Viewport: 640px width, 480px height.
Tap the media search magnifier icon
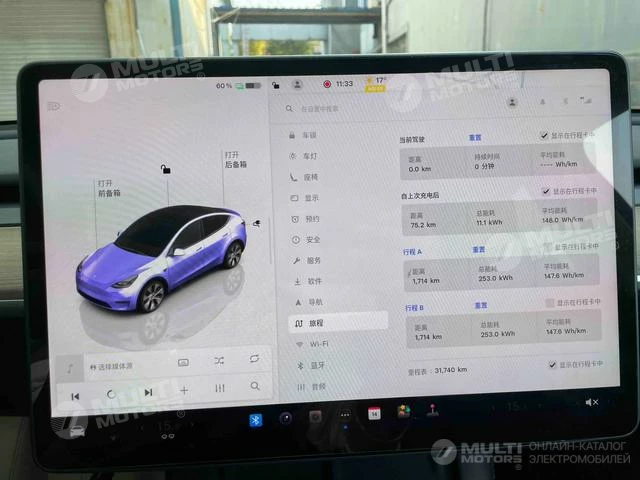click(x=255, y=386)
